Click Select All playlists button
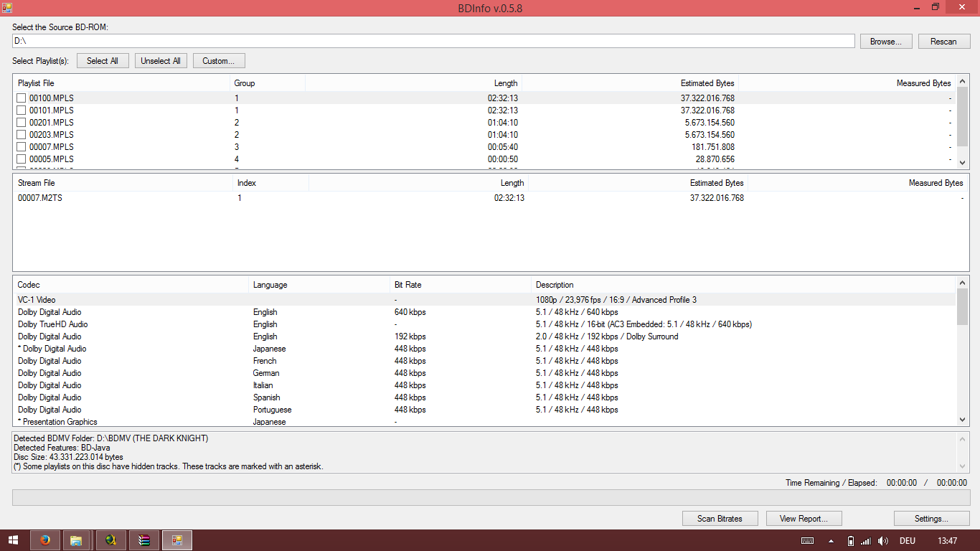980x551 pixels. point(103,61)
